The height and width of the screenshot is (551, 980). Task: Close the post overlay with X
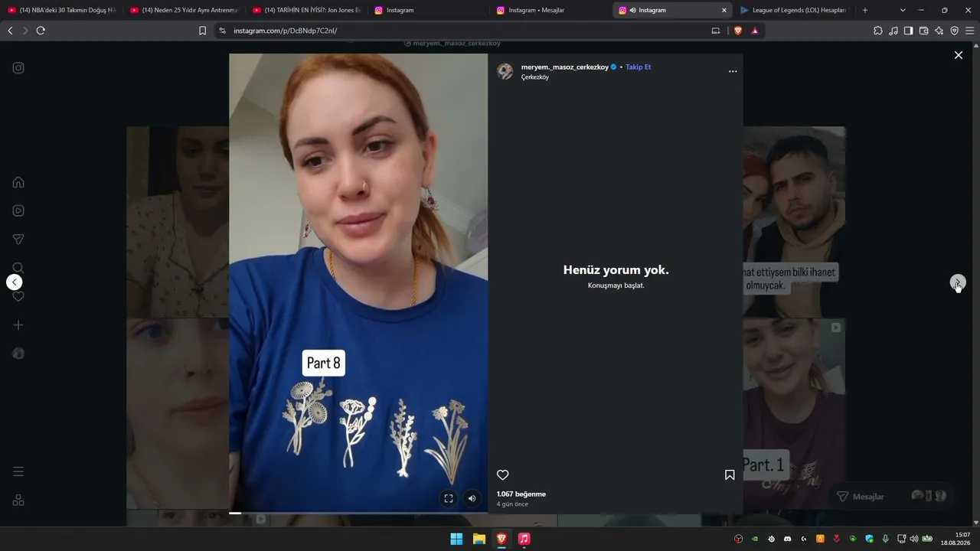click(959, 55)
